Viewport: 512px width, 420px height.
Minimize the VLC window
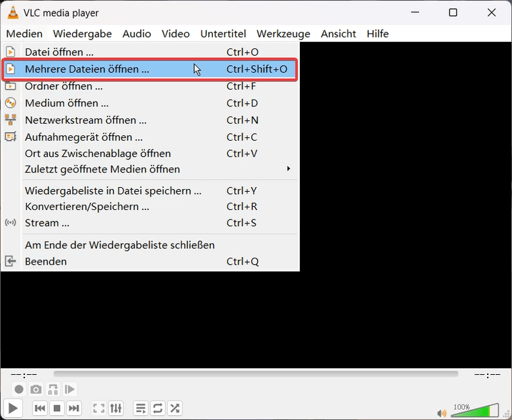coord(415,12)
